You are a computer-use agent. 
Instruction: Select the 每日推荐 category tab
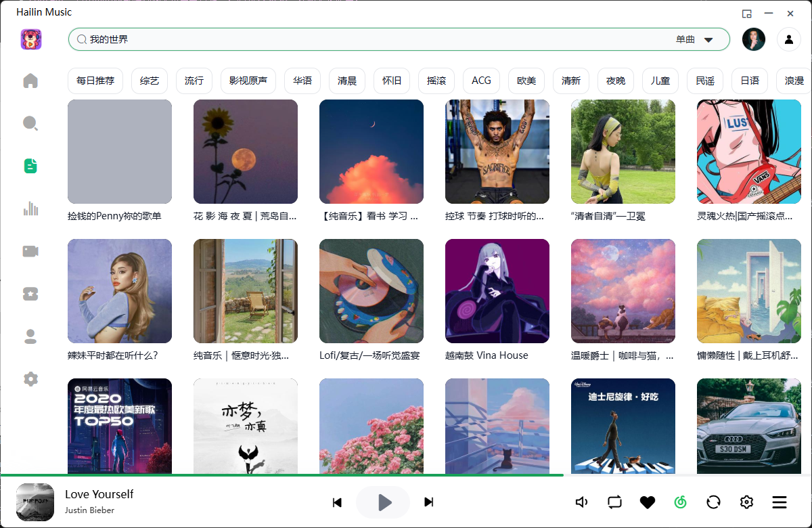(x=95, y=81)
